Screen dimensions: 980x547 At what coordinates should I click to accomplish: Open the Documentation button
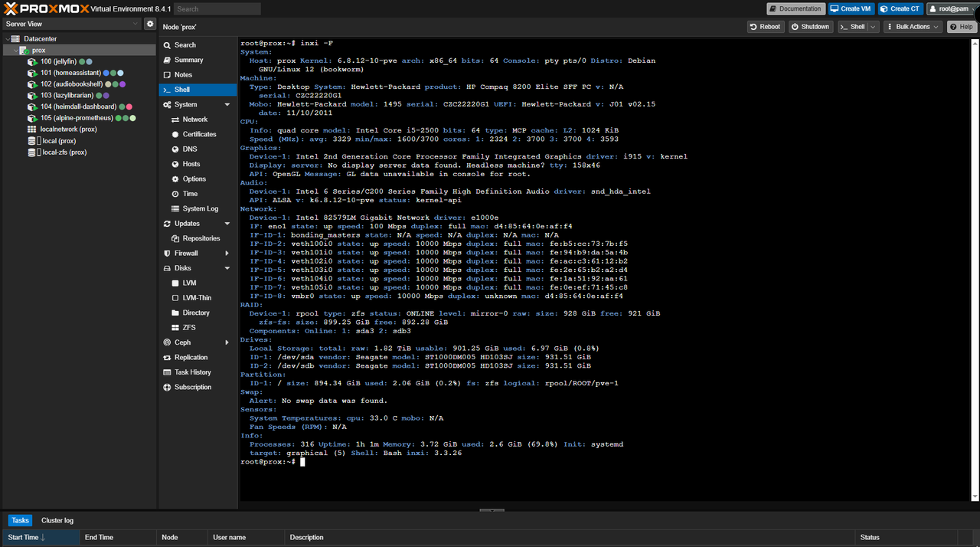tap(795, 8)
